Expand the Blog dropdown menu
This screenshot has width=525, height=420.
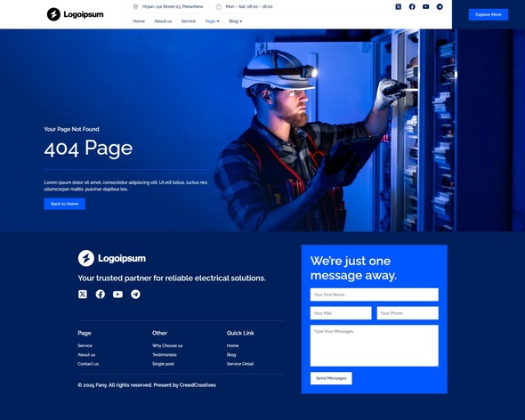coord(236,21)
